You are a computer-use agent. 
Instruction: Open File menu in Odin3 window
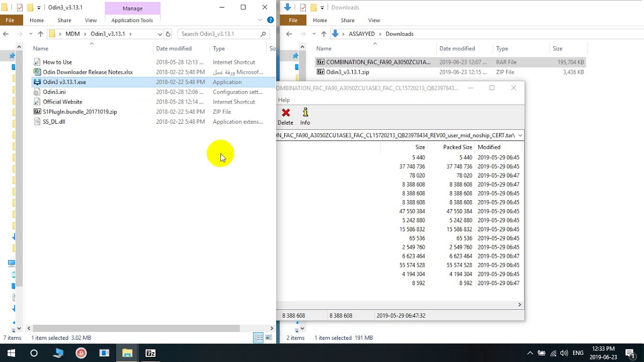pyautogui.click(x=11, y=20)
